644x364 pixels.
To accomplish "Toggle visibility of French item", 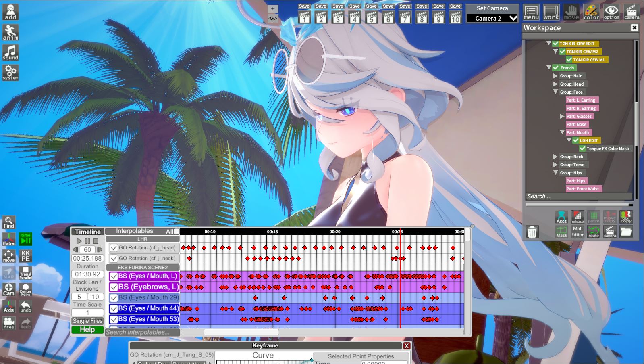I will (x=556, y=68).
